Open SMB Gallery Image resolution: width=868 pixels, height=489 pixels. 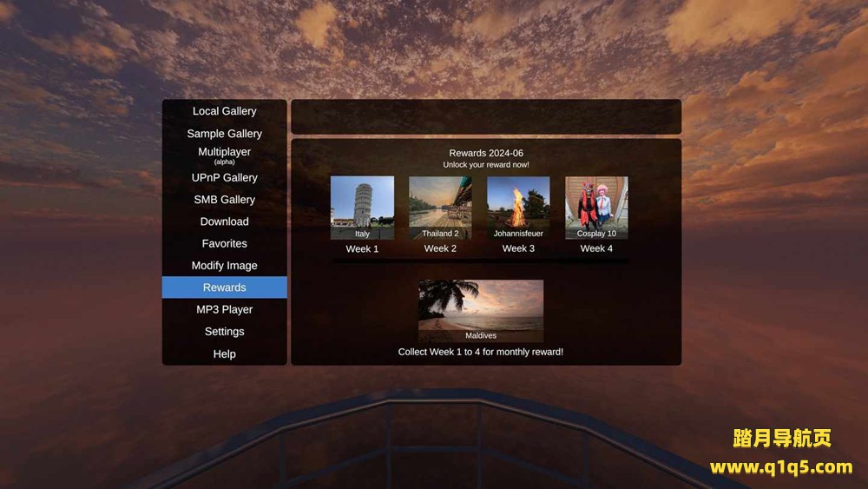click(x=224, y=200)
